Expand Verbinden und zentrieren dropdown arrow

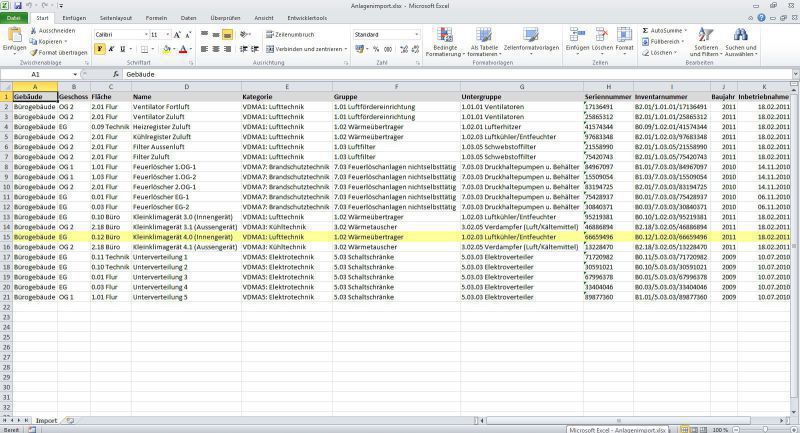[x=346, y=49]
